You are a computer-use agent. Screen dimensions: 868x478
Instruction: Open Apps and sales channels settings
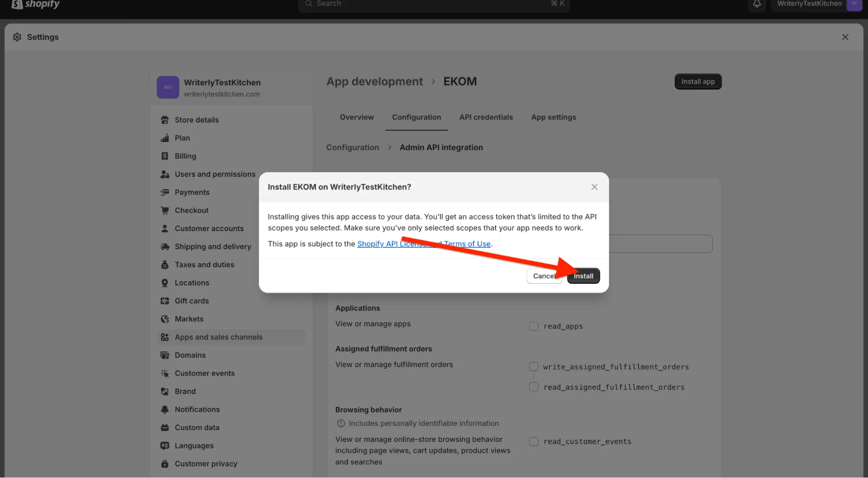231,337
